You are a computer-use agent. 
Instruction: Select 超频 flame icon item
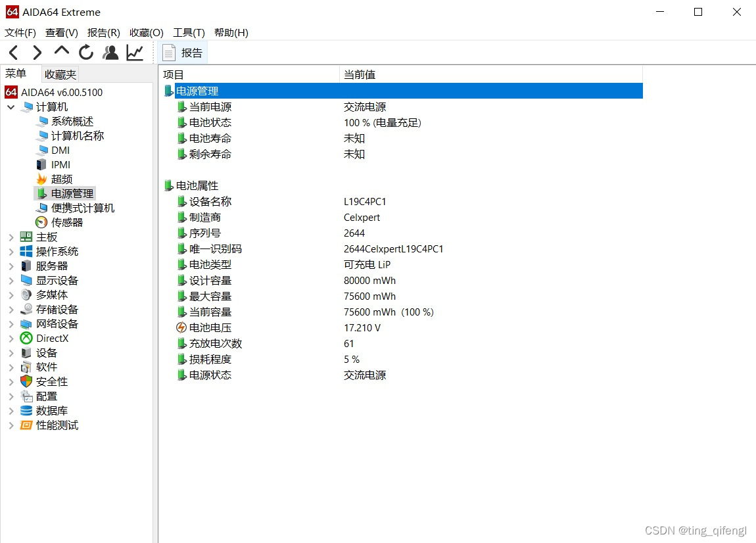[x=41, y=179]
